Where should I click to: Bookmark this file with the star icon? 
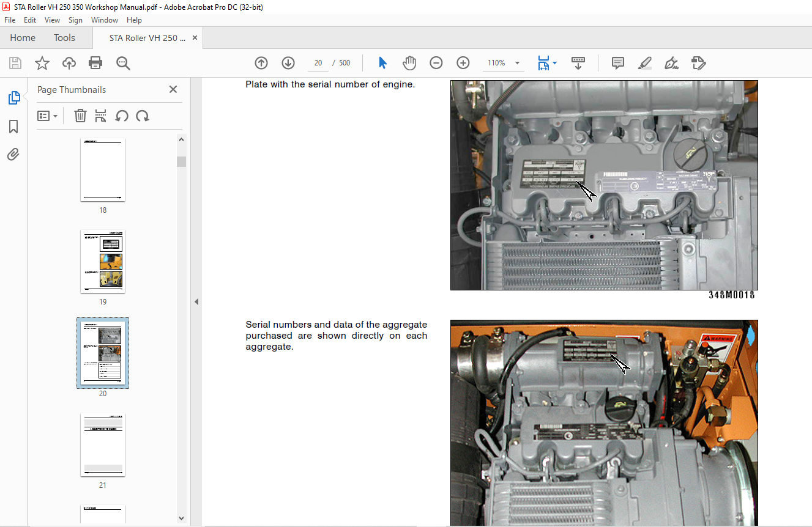tap(42, 63)
